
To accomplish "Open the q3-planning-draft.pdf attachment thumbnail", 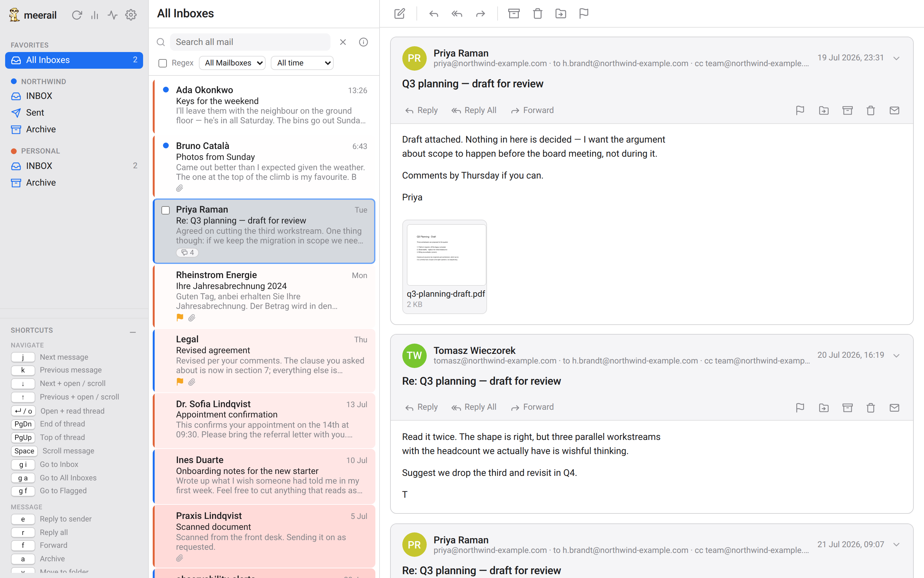I will (446, 255).
